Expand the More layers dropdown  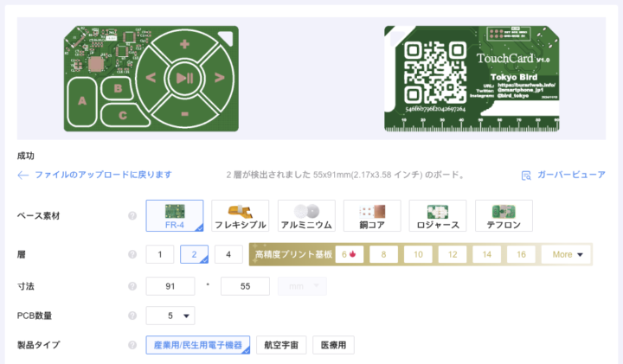[566, 254]
